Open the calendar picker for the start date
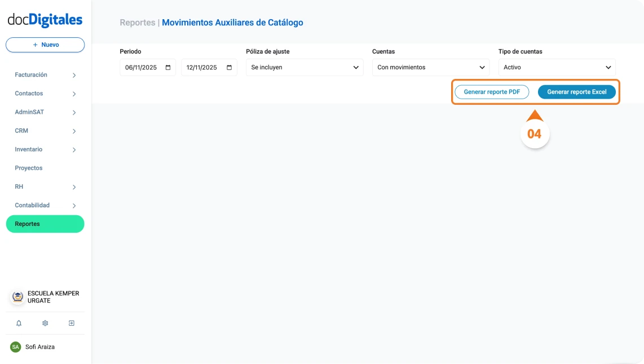 [167, 66]
